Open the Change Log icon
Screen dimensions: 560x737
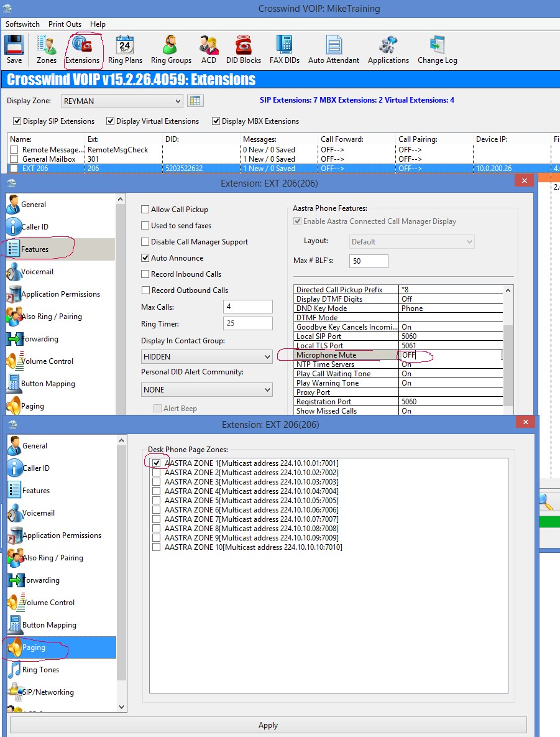[x=437, y=50]
